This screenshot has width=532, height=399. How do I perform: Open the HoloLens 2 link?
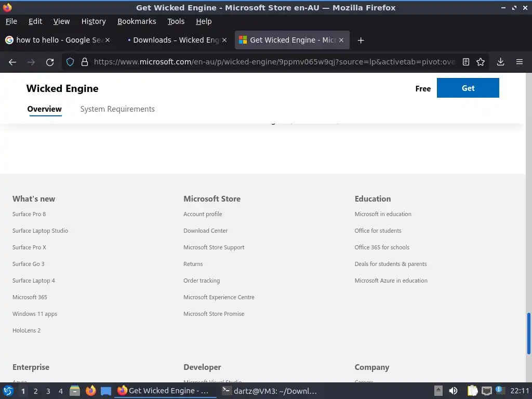[26, 330]
